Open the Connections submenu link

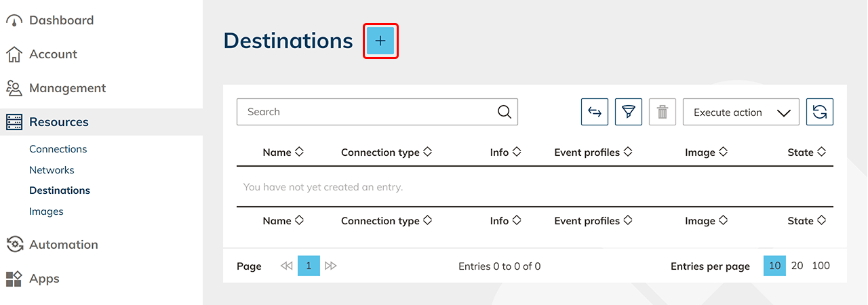click(x=58, y=149)
